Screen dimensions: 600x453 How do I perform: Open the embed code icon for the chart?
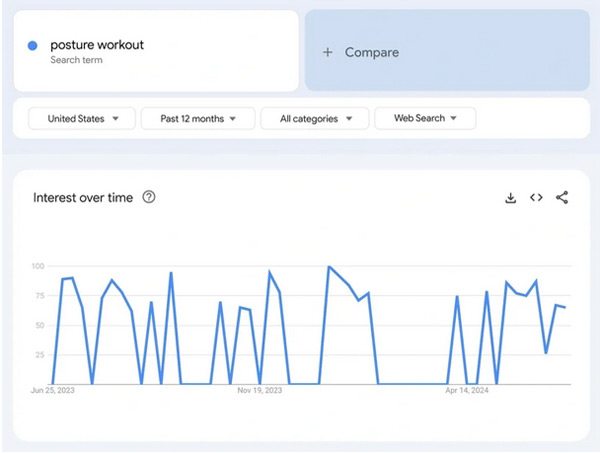tap(536, 198)
